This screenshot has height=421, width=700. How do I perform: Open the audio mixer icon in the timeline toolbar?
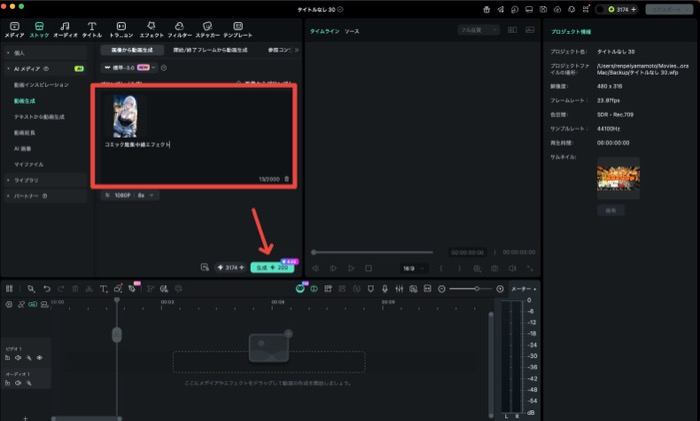[x=399, y=289]
